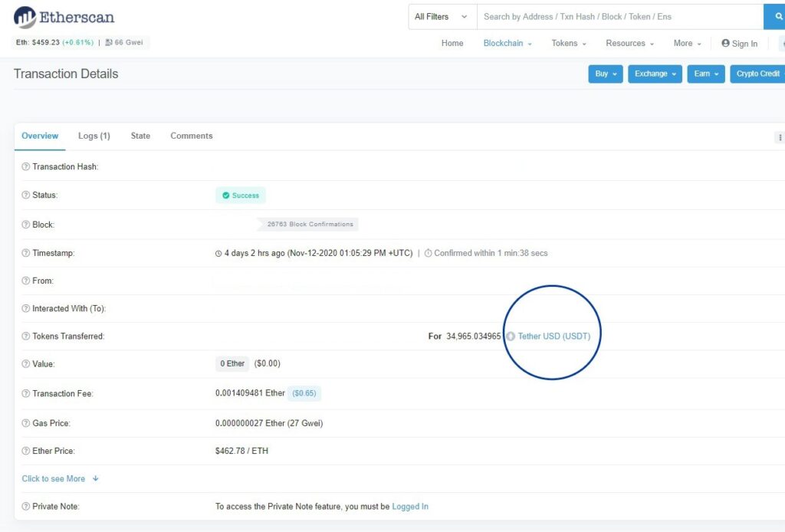The width and height of the screenshot is (785, 532).
Task: Expand the Tokens menu
Action: point(569,44)
